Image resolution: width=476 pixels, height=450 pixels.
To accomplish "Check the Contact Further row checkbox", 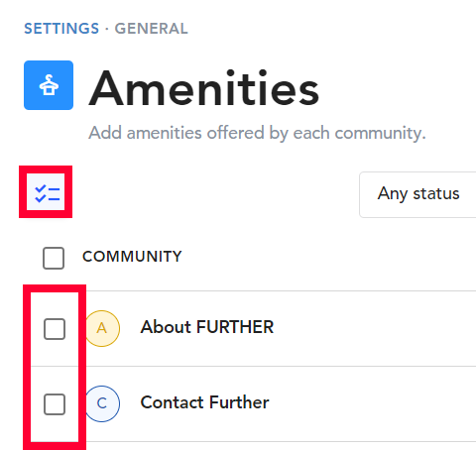I will (55, 404).
